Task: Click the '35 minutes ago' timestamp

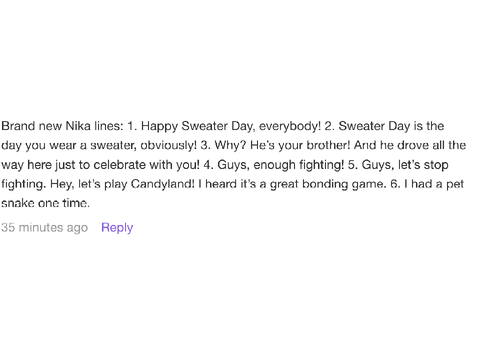Action: click(44, 227)
